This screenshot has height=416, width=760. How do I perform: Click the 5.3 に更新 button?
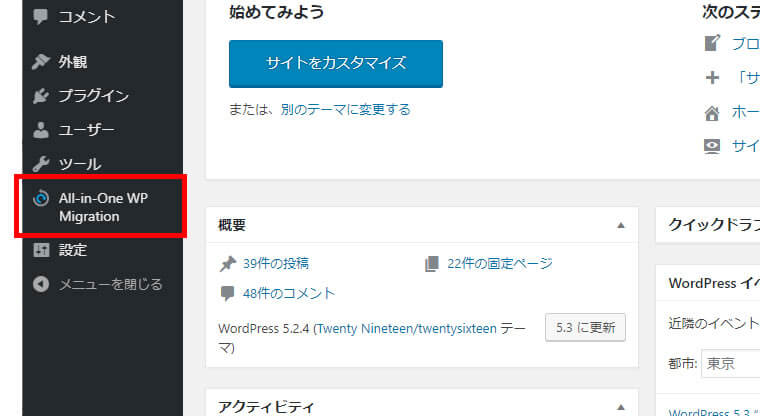pos(586,328)
